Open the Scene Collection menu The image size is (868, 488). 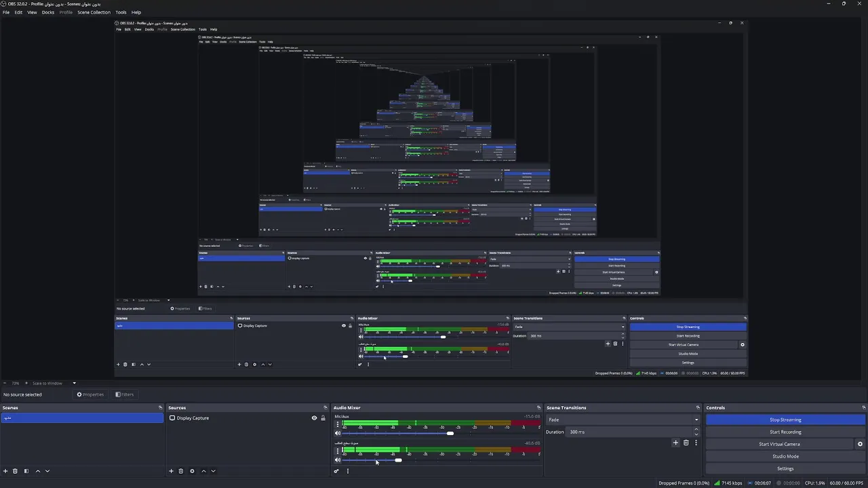(94, 12)
